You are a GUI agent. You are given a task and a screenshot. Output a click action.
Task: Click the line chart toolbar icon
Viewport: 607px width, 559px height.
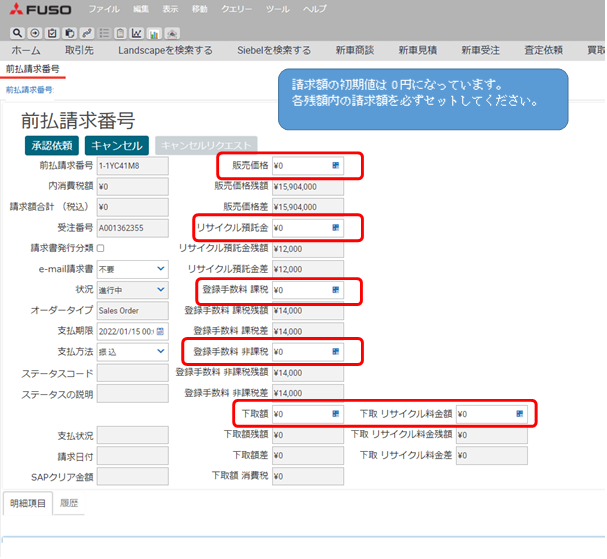(137, 33)
